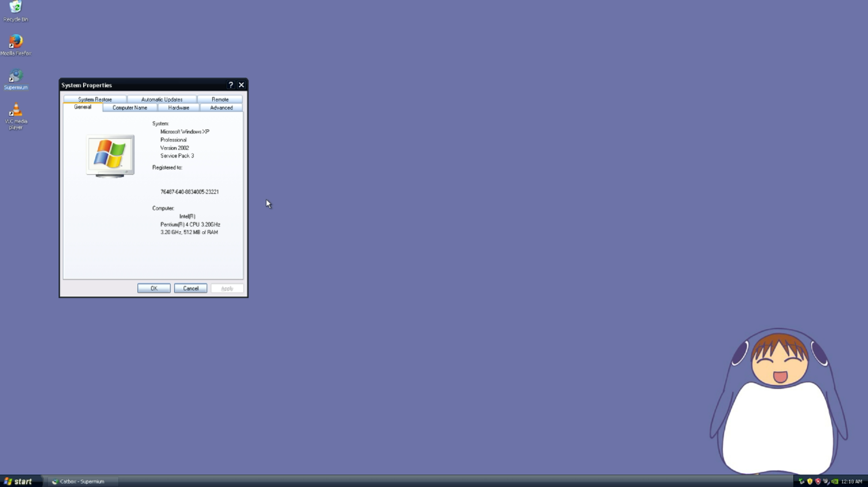Click the help question mark in System Properties
This screenshot has height=487, width=868.
click(x=231, y=85)
